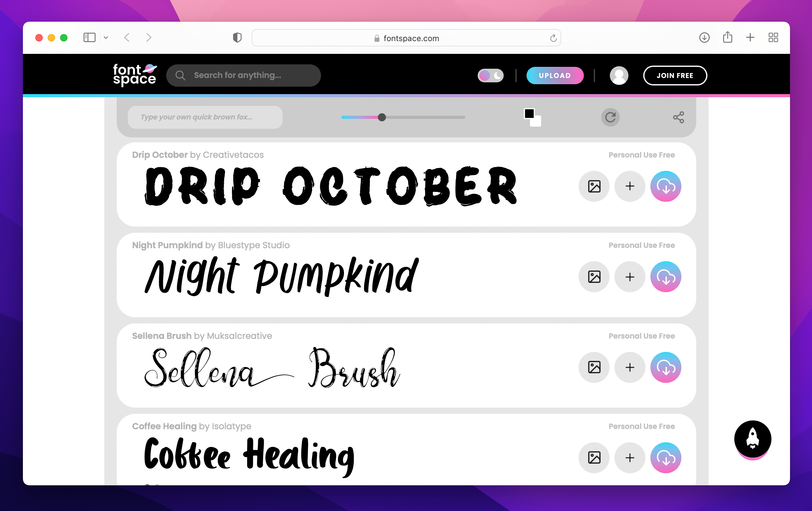Click the image preview icon for Coffee Healing
812x511 pixels.
click(x=594, y=457)
